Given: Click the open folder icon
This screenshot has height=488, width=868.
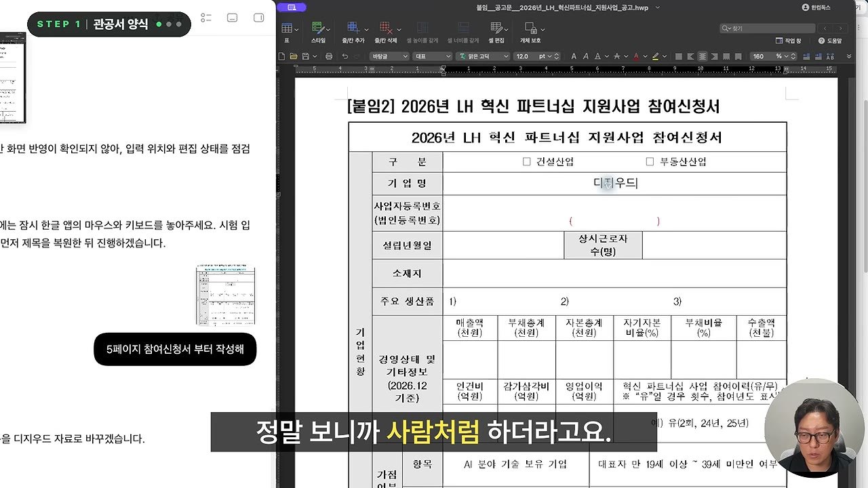Looking at the screenshot, I should (294, 56).
